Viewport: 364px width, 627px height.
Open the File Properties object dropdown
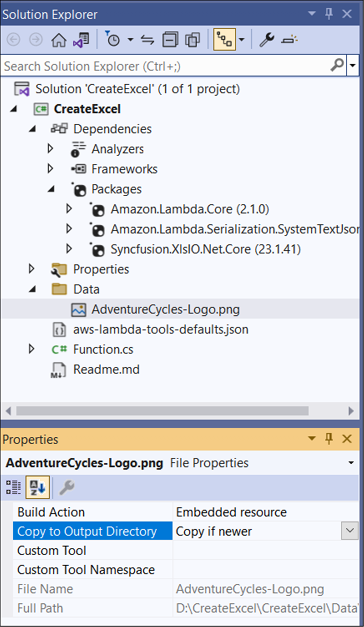(x=351, y=463)
